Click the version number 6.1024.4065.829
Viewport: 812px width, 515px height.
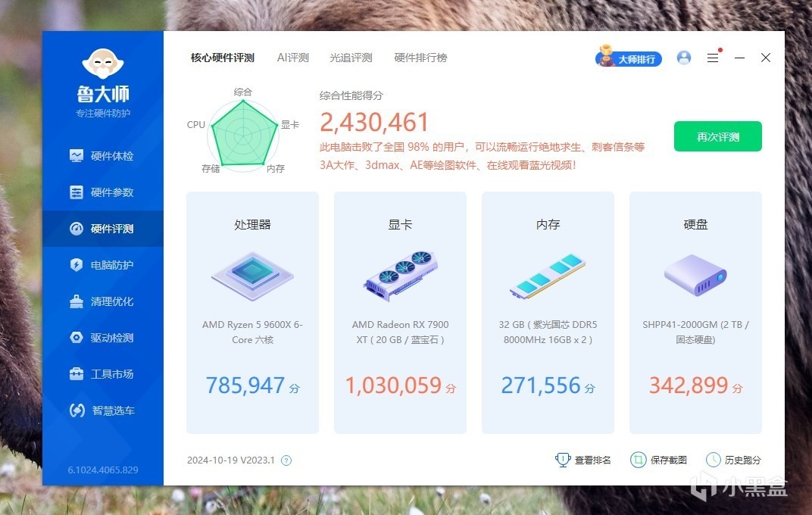[103, 470]
